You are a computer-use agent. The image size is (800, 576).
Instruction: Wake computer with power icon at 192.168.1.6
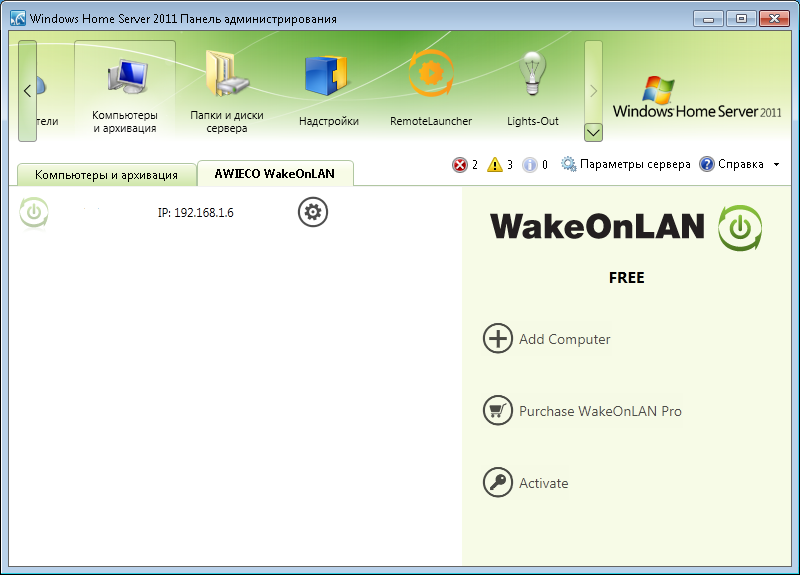[x=34, y=212]
